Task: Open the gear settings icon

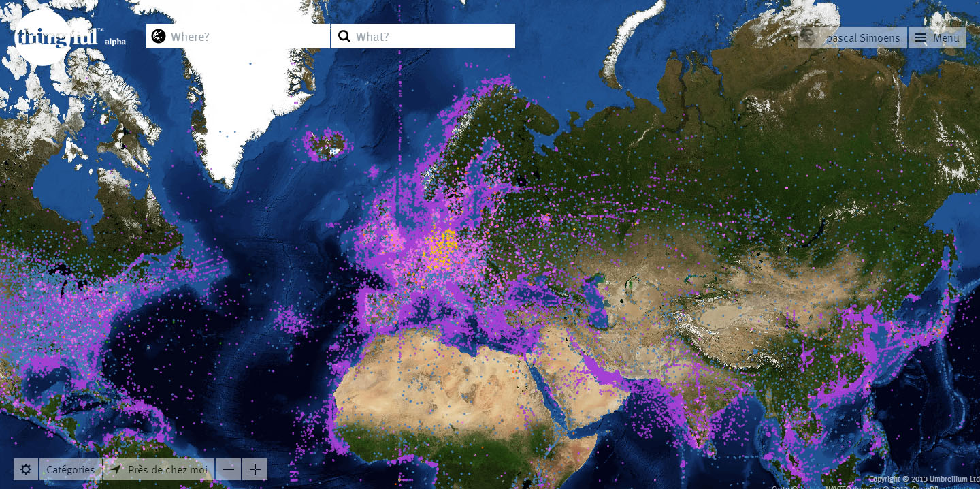Action: click(26, 469)
